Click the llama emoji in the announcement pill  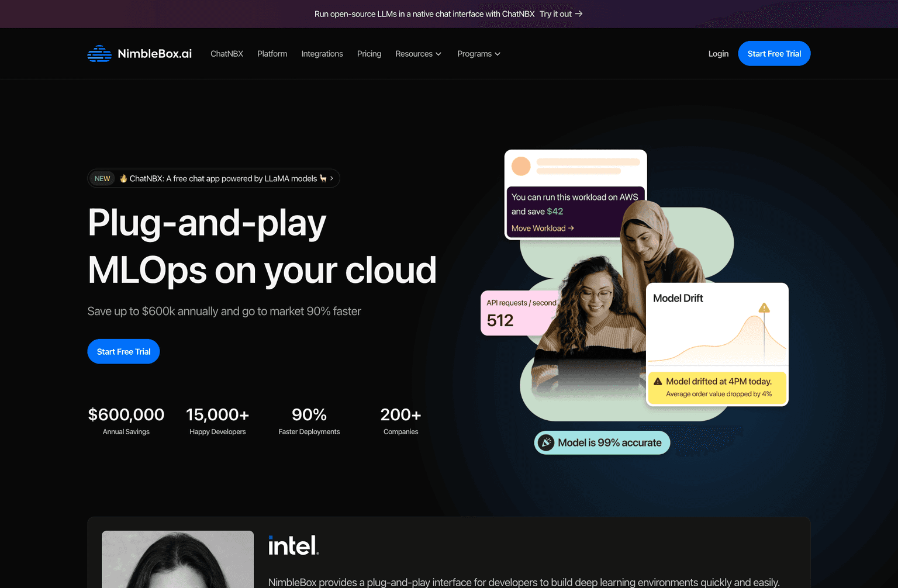[323, 179]
